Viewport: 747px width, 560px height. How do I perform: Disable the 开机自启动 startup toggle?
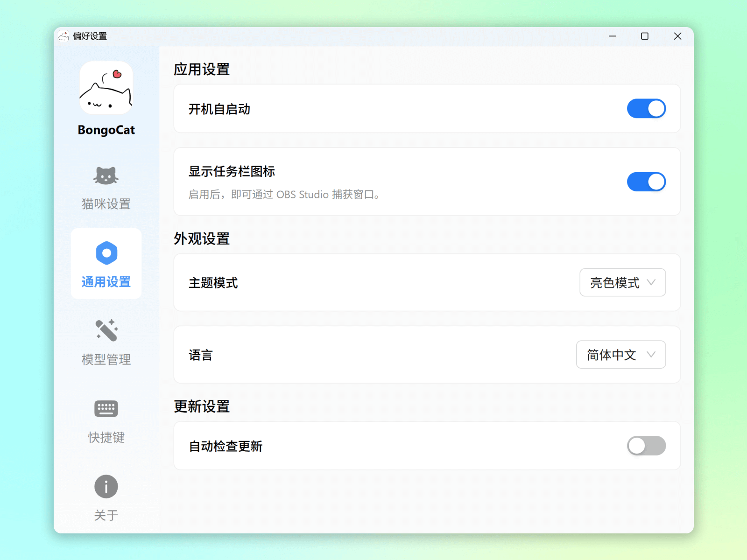tap(646, 109)
